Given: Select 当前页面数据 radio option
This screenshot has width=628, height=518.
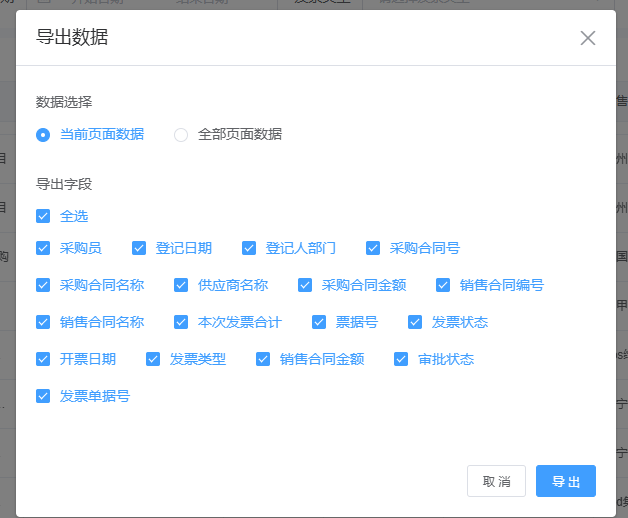Looking at the screenshot, I should (x=43, y=135).
